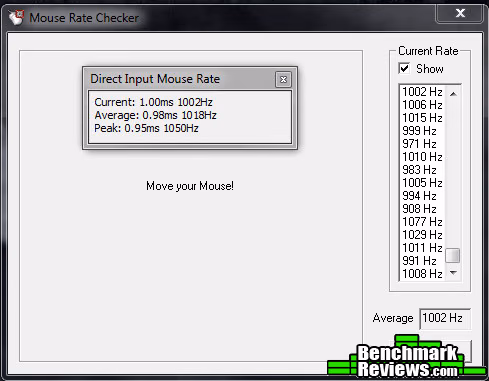
Task: Click the Peak: 0.95ms 1050Hz line
Action: [146, 128]
